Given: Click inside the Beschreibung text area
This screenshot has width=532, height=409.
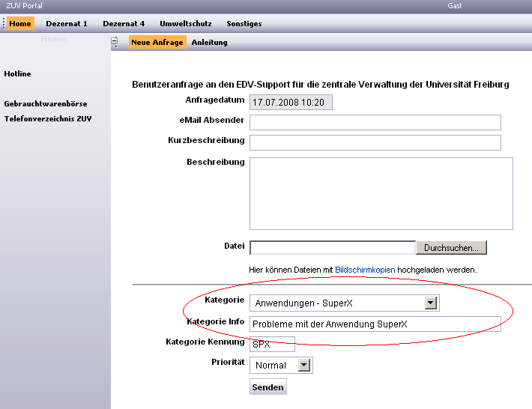Looking at the screenshot, I should [x=381, y=193].
